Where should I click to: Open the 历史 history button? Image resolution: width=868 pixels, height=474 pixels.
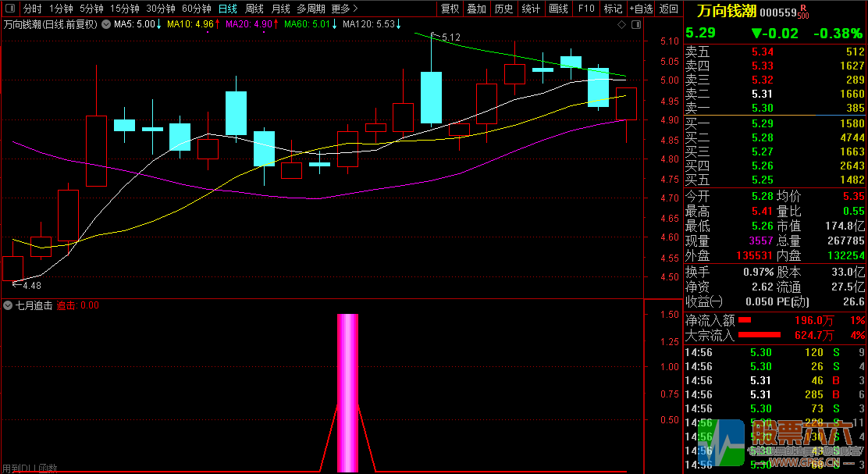[503, 9]
